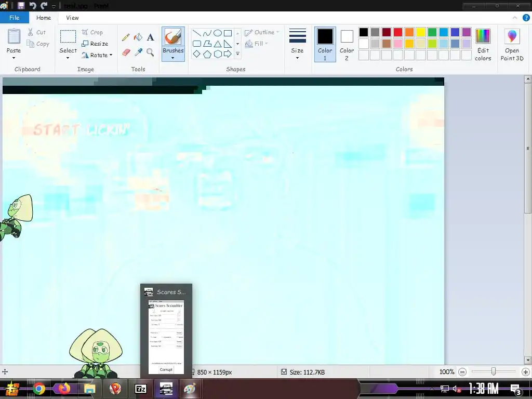Image resolution: width=532 pixels, height=399 pixels.
Task: Open Paint Help question mark icon
Action: [526, 18]
